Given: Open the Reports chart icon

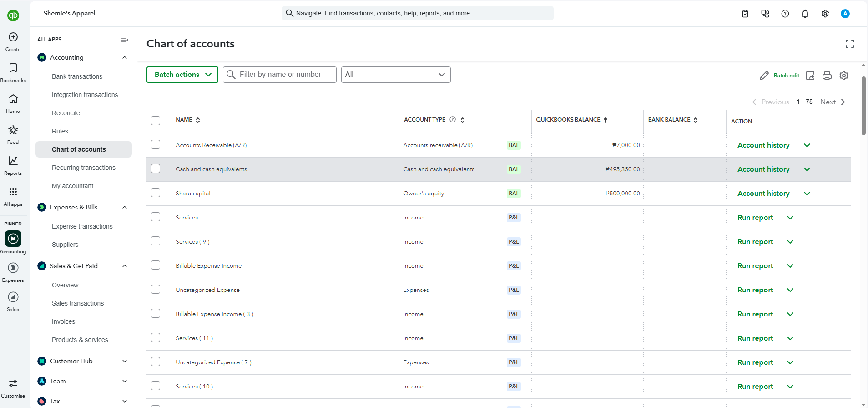Looking at the screenshot, I should point(13,161).
